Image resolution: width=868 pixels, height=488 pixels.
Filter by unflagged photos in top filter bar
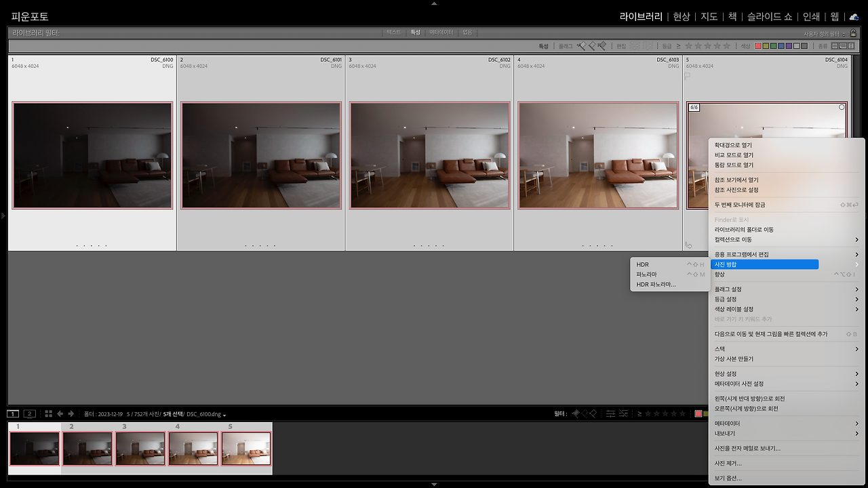click(x=591, y=46)
